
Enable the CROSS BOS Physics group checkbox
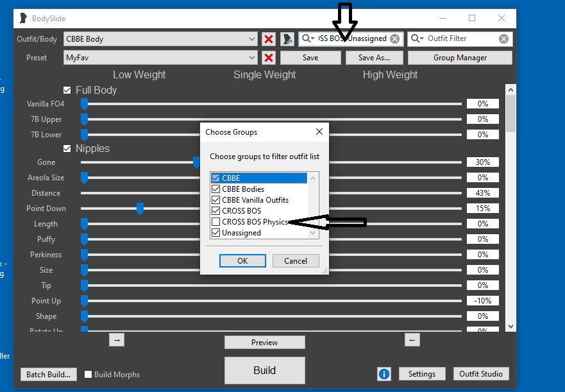point(216,222)
